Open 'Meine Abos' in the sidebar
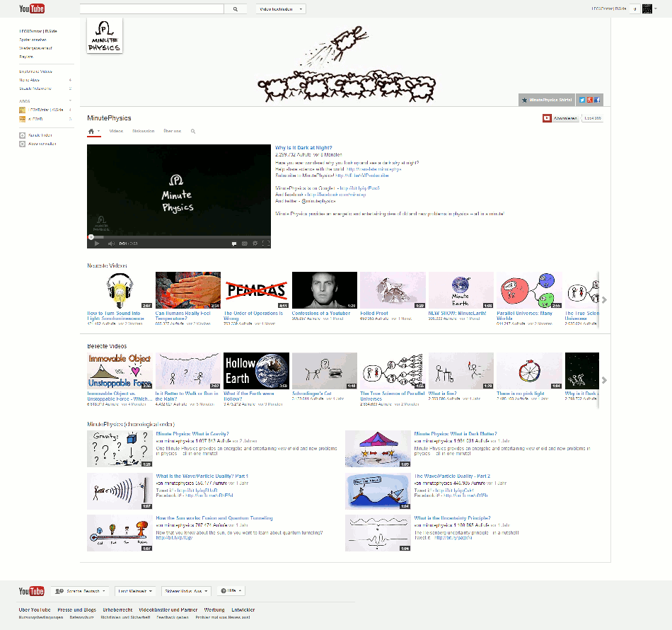The height and width of the screenshot is (630, 672). 29,80
